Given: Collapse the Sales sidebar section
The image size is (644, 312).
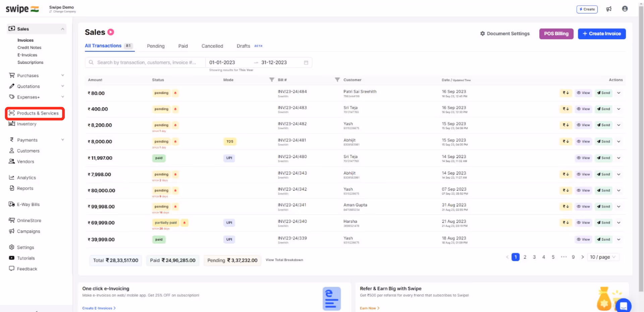Looking at the screenshot, I should click(62, 29).
